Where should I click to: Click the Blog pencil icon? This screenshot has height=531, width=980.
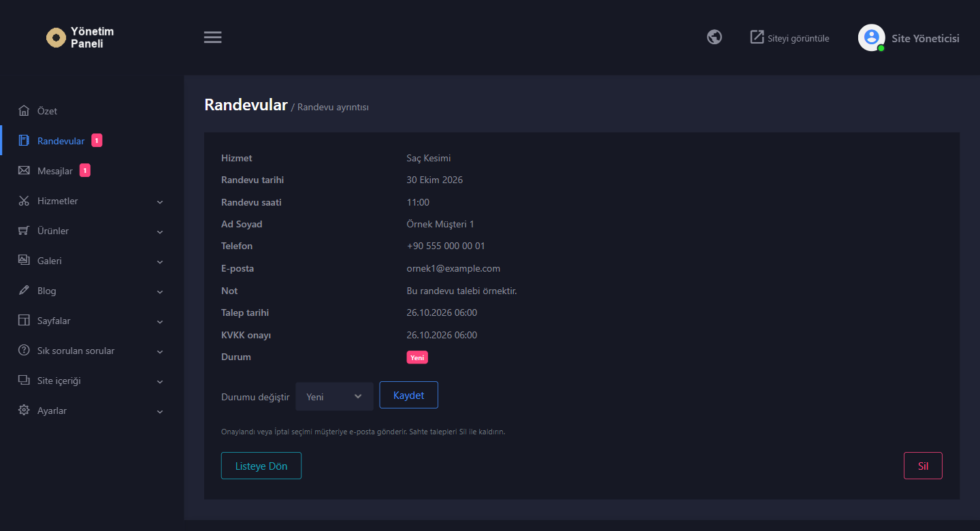(x=24, y=291)
